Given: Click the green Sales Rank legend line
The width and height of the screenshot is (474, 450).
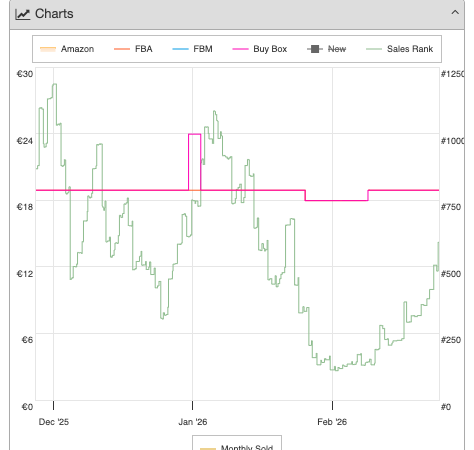Looking at the screenshot, I should click(x=374, y=49).
